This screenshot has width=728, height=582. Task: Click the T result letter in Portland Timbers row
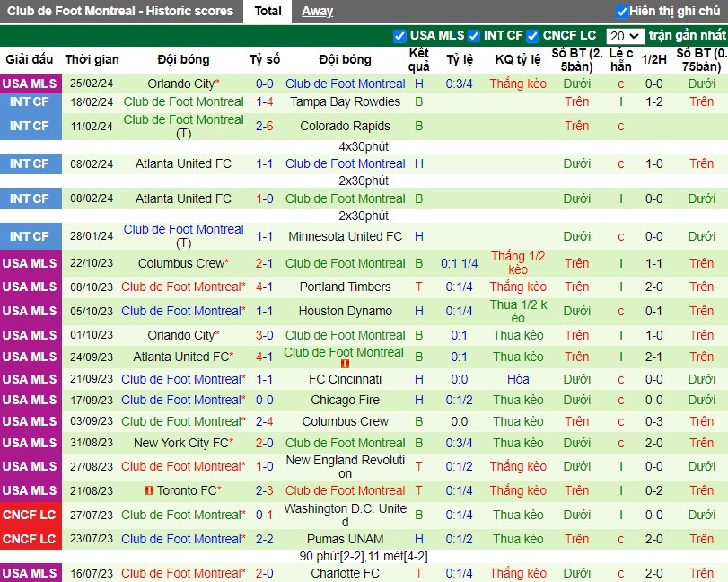coord(419,287)
